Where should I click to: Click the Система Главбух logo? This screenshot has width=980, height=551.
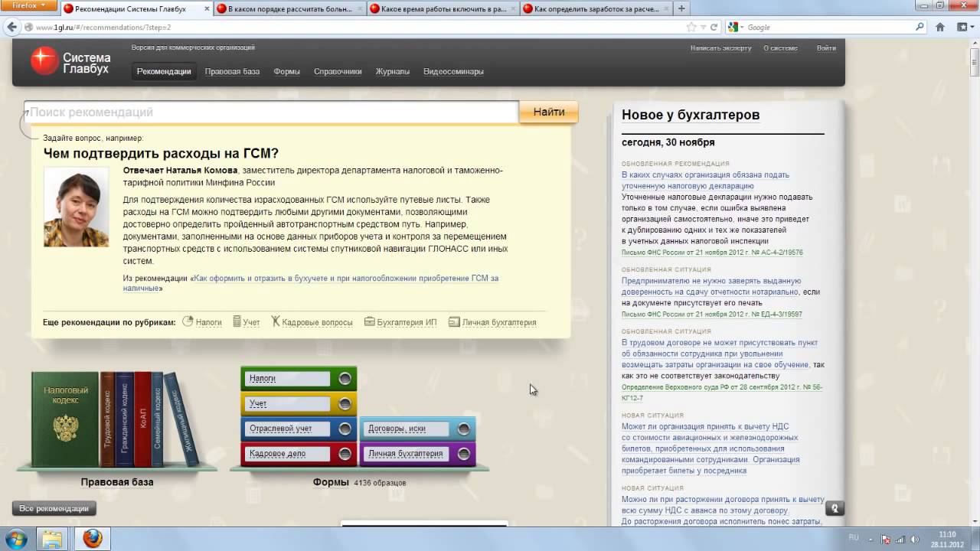tap(70, 61)
